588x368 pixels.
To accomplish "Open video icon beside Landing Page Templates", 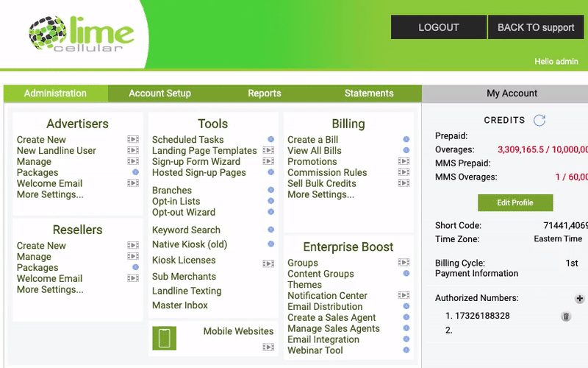I will pos(268,150).
